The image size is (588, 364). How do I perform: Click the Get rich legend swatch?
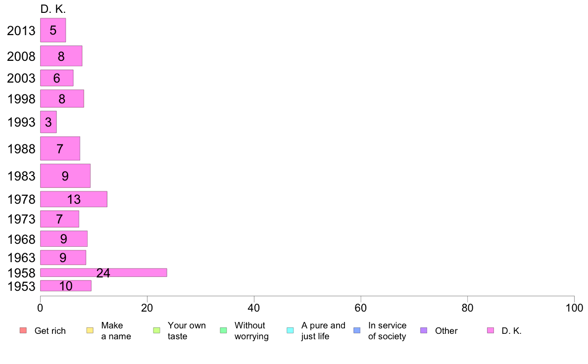coord(23,330)
